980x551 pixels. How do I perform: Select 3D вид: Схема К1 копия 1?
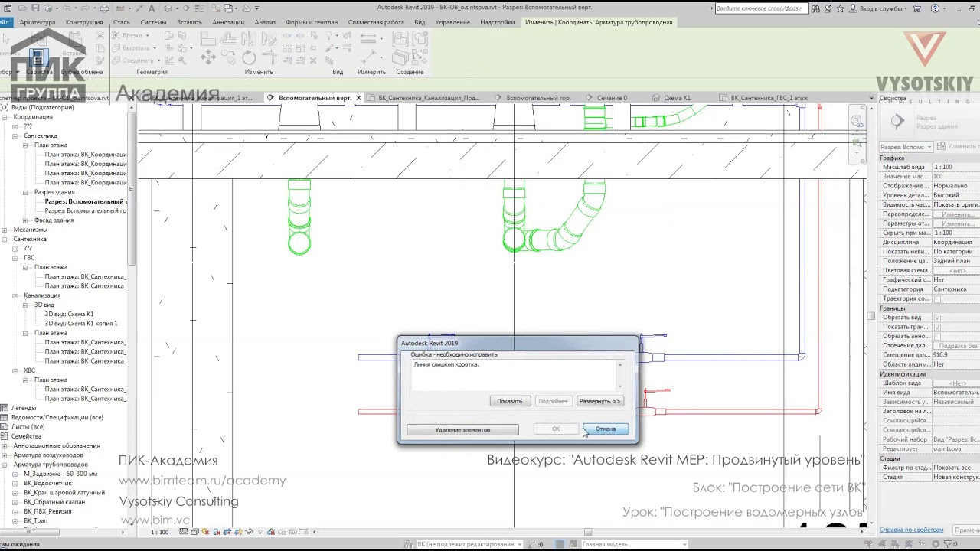tap(80, 324)
